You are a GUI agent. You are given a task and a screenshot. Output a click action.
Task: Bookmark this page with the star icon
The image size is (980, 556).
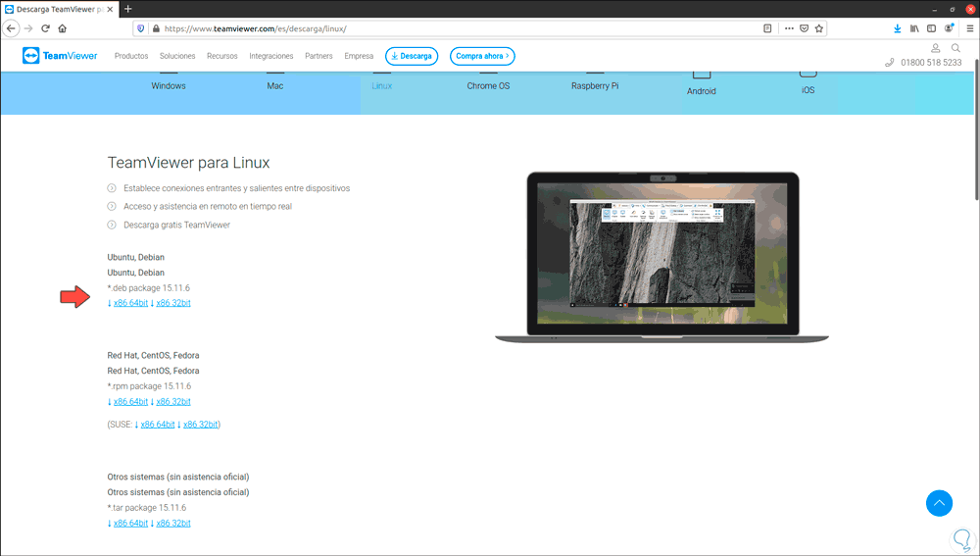click(x=818, y=28)
